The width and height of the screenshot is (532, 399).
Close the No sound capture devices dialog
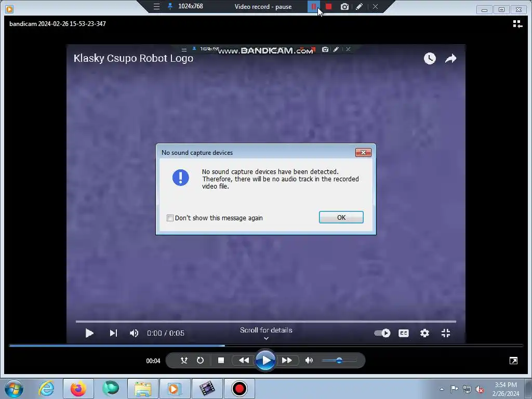[363, 152]
